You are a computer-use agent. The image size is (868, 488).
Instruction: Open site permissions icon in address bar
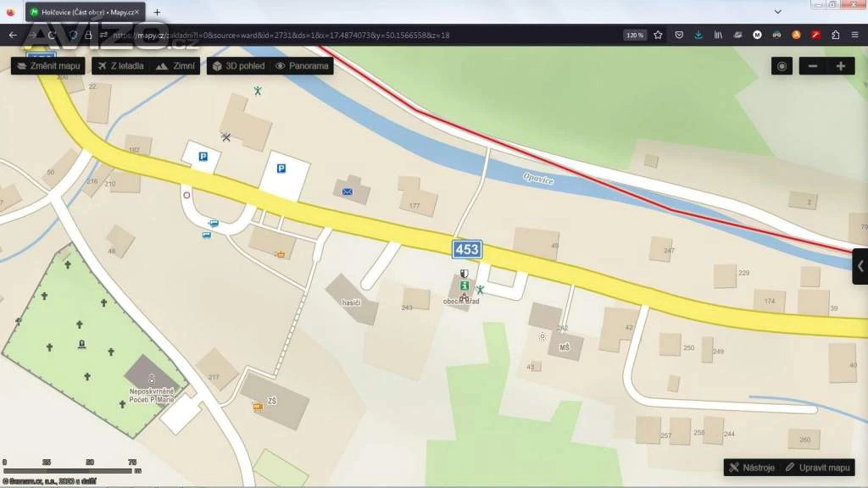click(103, 35)
